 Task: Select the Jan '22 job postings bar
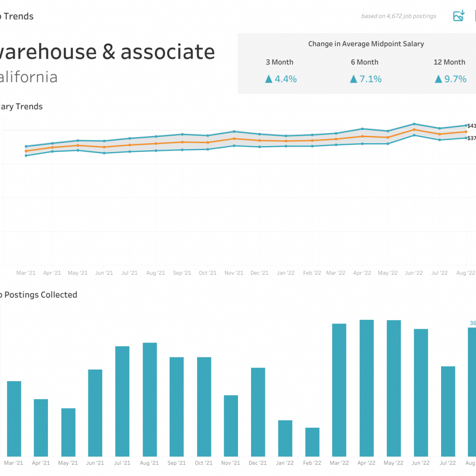click(x=285, y=438)
